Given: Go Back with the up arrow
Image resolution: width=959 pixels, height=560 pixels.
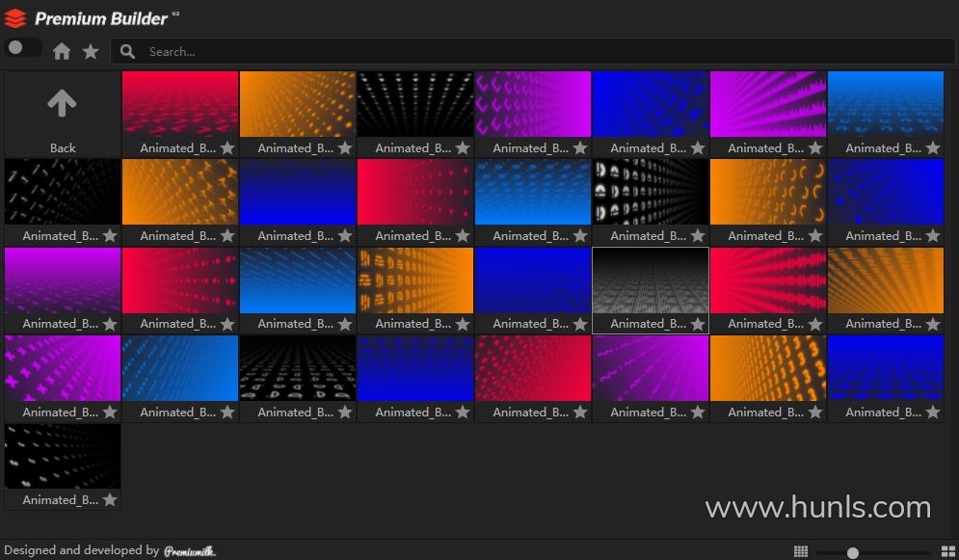Looking at the screenshot, I should (63, 114).
